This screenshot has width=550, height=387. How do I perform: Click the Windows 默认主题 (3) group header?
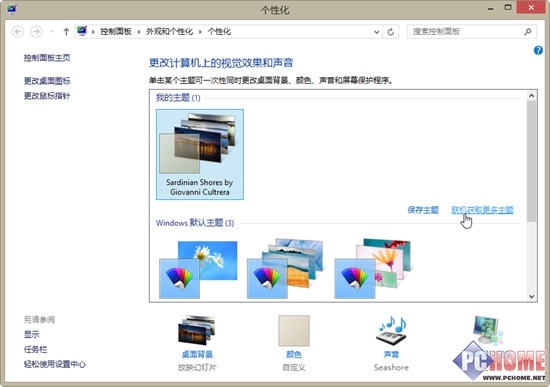coord(195,223)
